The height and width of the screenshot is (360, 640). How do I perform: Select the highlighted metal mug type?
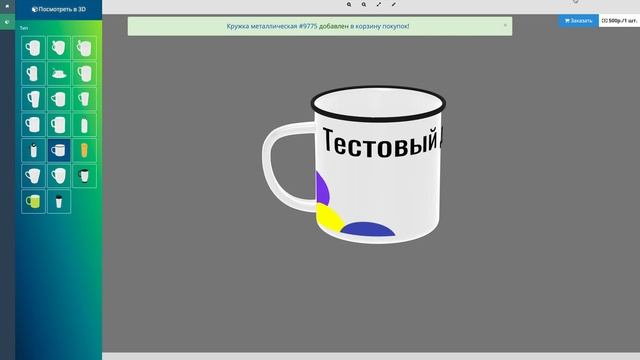point(59,150)
